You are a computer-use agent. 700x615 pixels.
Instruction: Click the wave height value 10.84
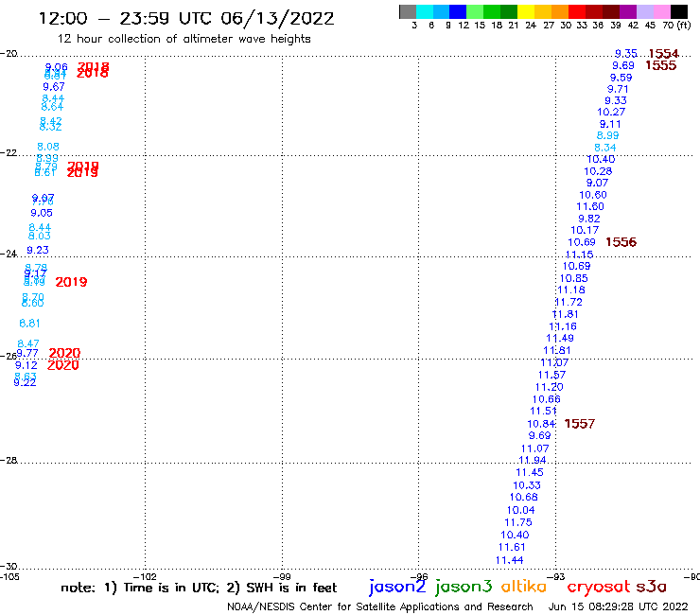point(541,424)
